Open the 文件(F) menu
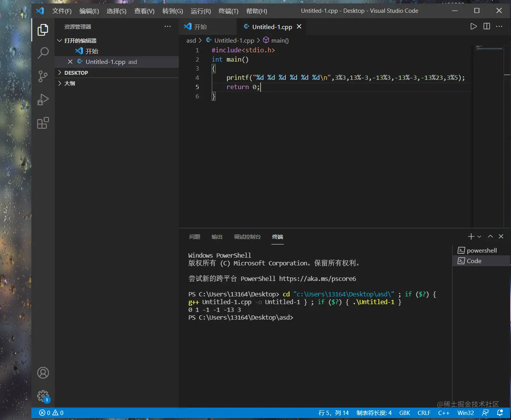 [x=62, y=11]
